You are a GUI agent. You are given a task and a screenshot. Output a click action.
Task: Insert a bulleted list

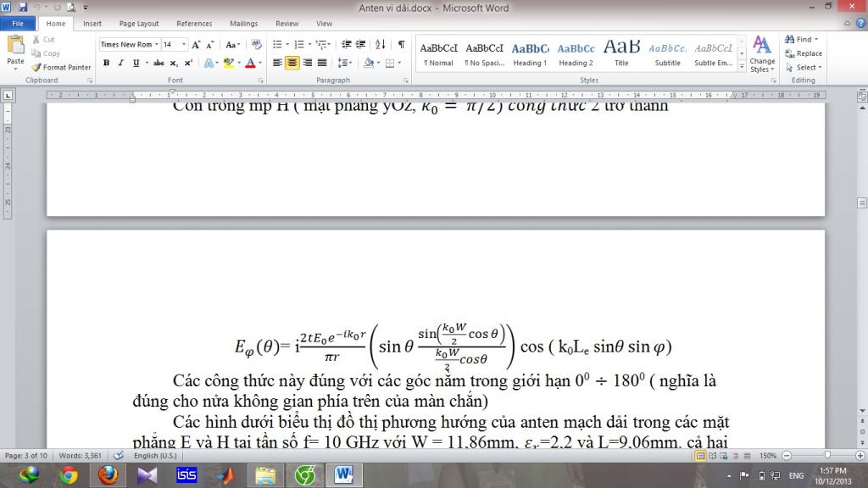point(278,44)
